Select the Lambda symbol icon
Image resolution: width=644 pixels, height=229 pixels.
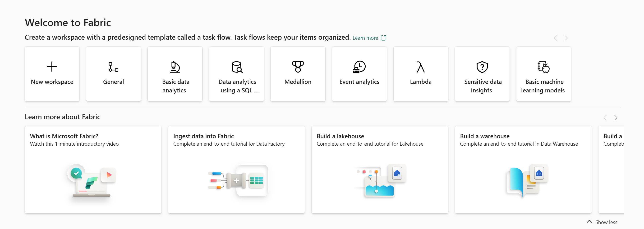click(420, 67)
